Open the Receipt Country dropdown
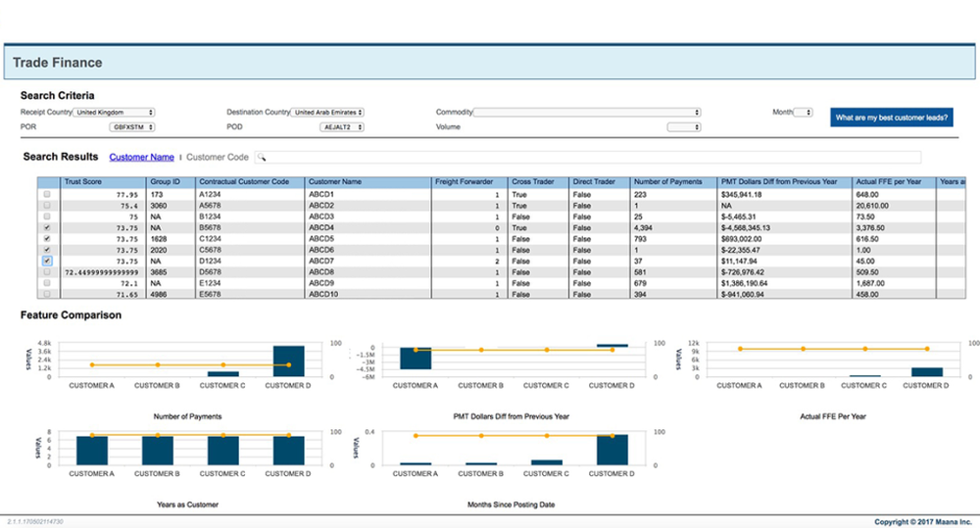 point(115,113)
